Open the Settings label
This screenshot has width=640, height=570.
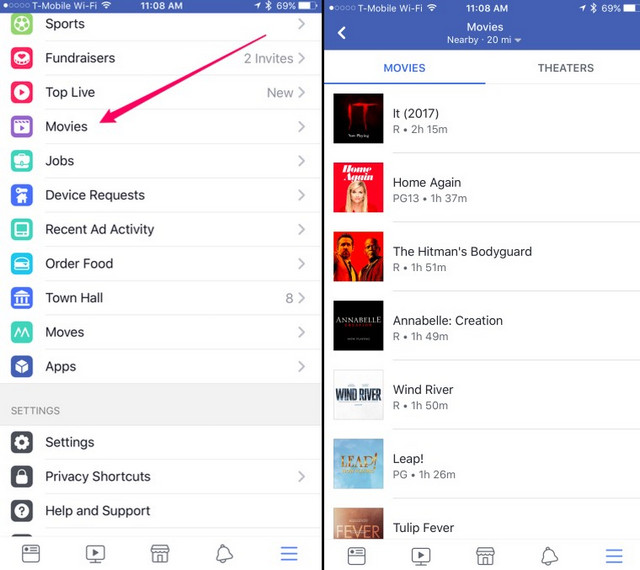tap(70, 442)
